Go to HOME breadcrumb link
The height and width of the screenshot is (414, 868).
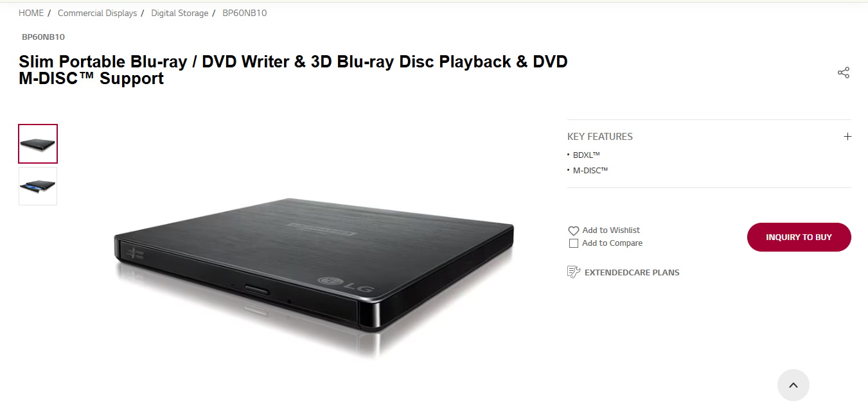pyautogui.click(x=31, y=13)
